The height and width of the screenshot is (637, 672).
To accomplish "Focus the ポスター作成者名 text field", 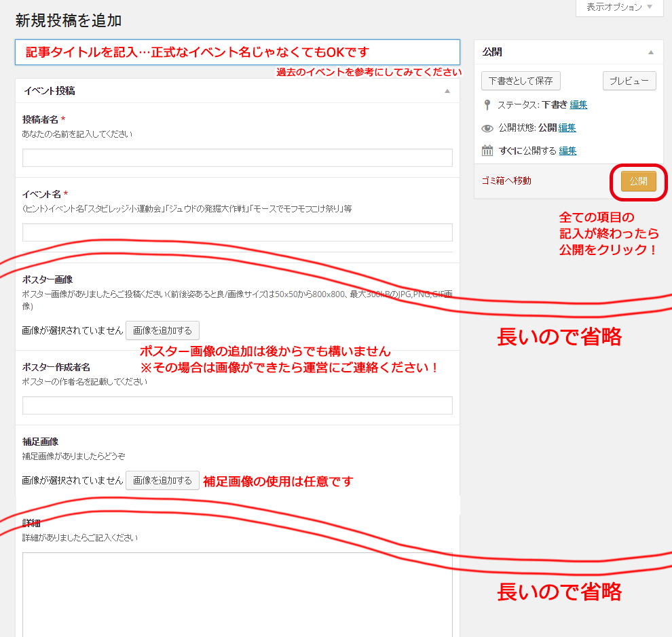I will click(x=238, y=406).
